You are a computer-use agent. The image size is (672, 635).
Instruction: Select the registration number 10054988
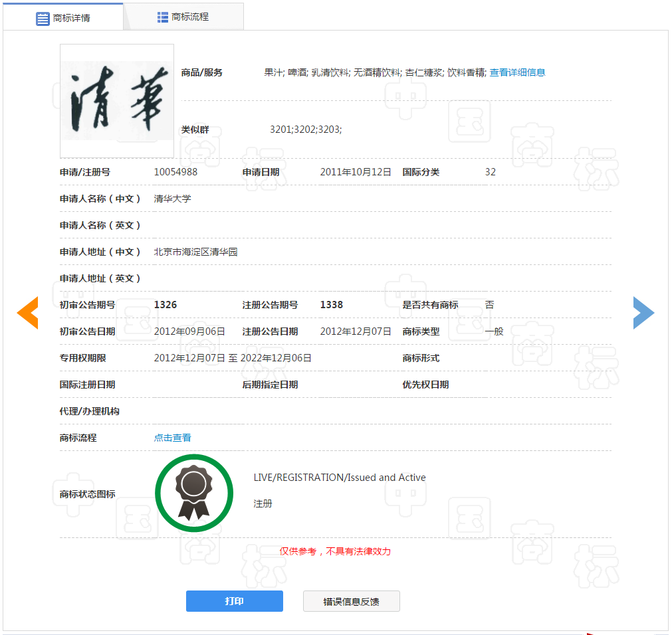click(x=175, y=172)
